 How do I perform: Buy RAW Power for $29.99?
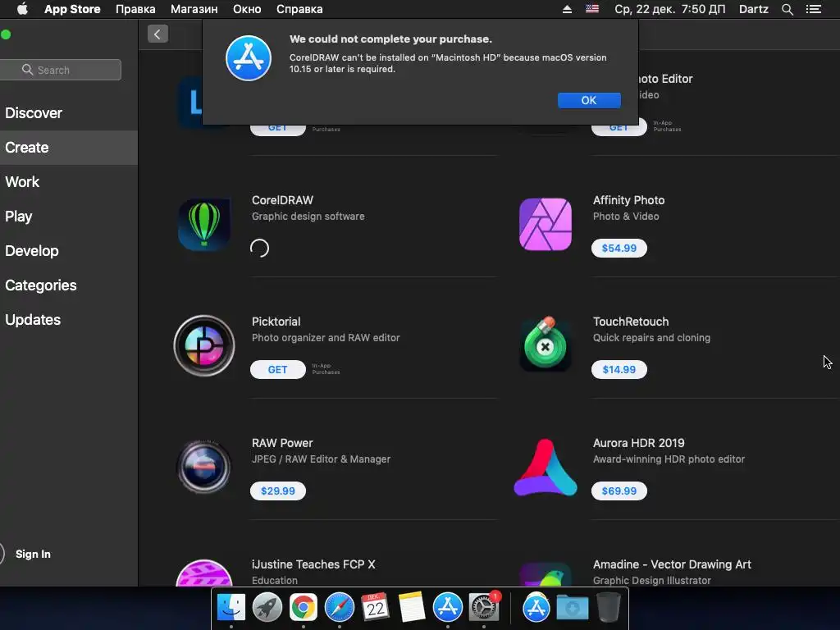click(x=277, y=491)
